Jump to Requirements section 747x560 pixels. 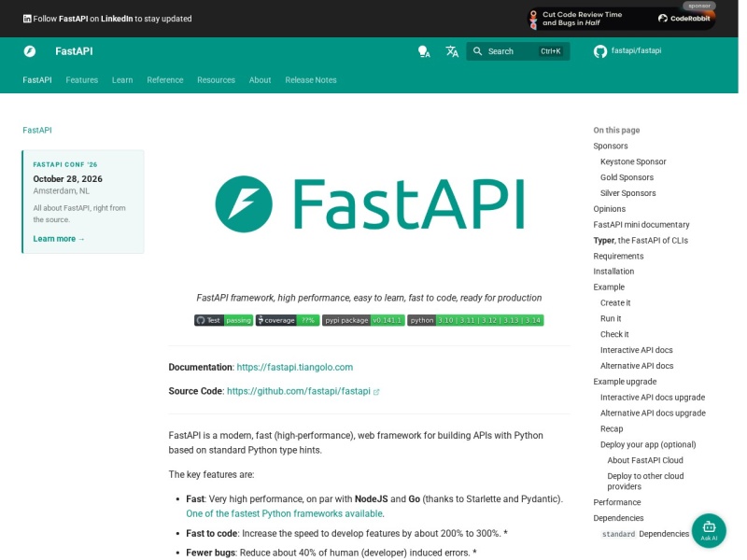[618, 256]
